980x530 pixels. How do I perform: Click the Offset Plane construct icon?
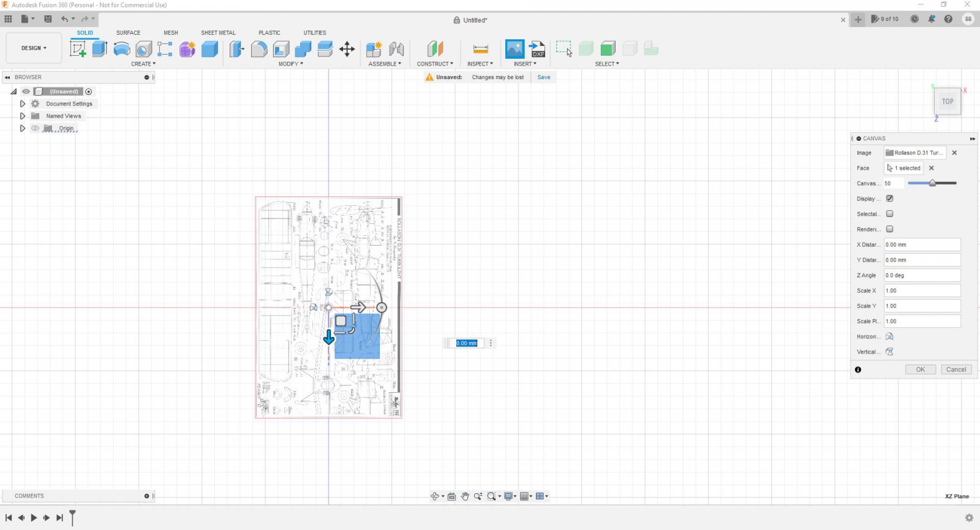(x=435, y=49)
